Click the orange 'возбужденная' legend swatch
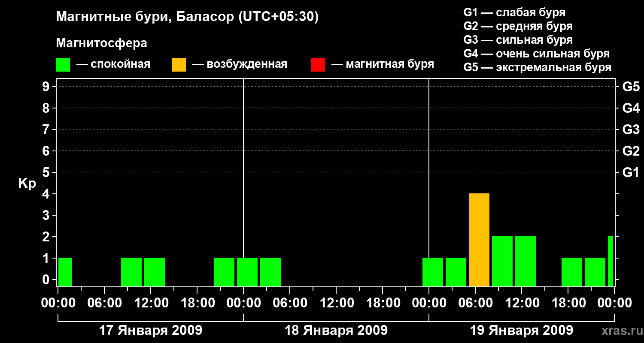Screen dimensions: 644x343 click(179, 64)
